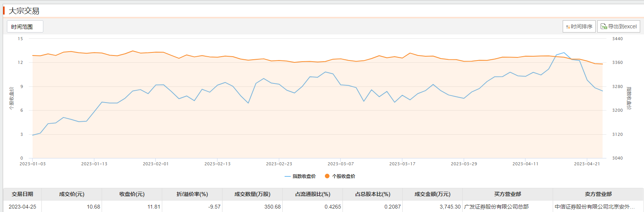
Task: Click the 2023-04-11 x-axis date label
Action: pos(525,164)
